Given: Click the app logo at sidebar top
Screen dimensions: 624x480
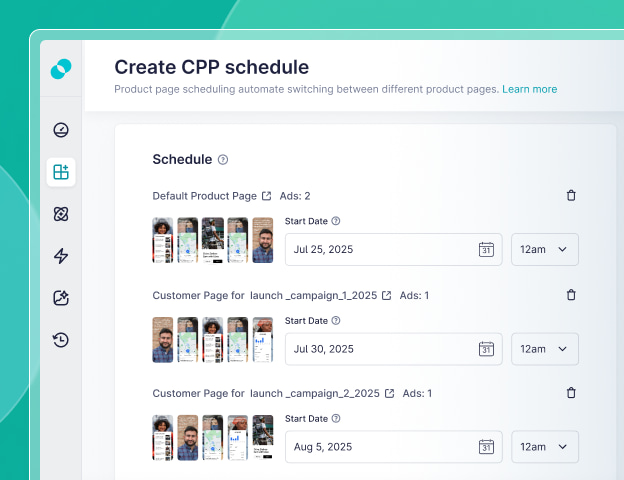Looking at the screenshot, I should coord(61,69).
